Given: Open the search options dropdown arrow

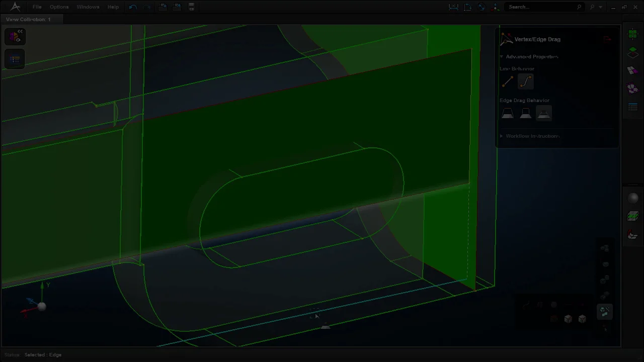Looking at the screenshot, I should tap(600, 7).
